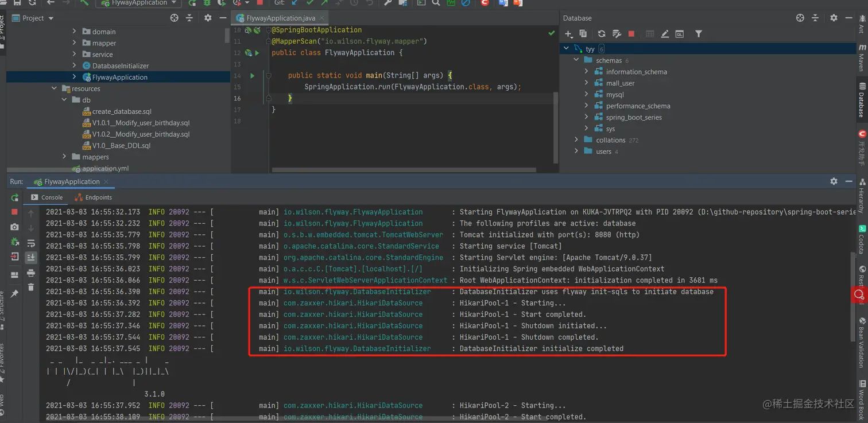Click run gutter arrow beside main method
The height and width of the screenshot is (423, 868).
click(252, 75)
